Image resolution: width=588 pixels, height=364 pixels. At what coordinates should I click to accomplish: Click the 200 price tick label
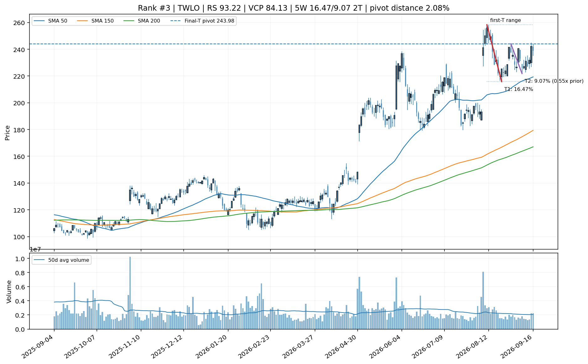click(x=19, y=103)
